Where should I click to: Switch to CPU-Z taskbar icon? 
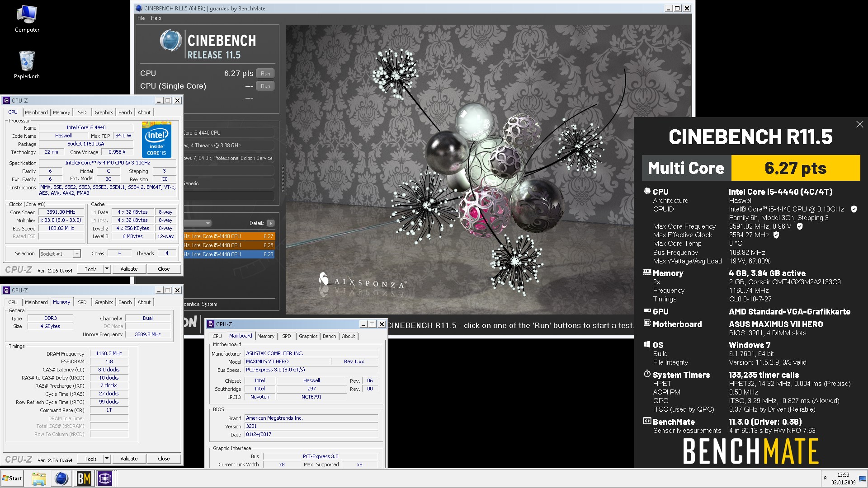[x=105, y=479]
